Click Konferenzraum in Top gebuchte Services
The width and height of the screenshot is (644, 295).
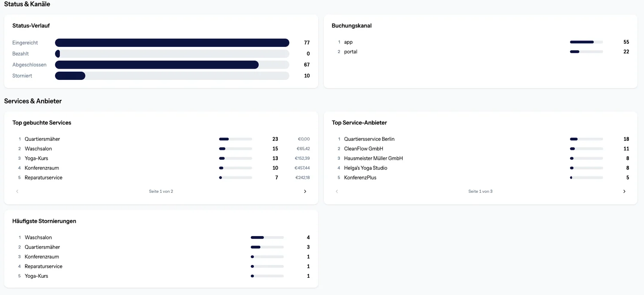point(42,168)
